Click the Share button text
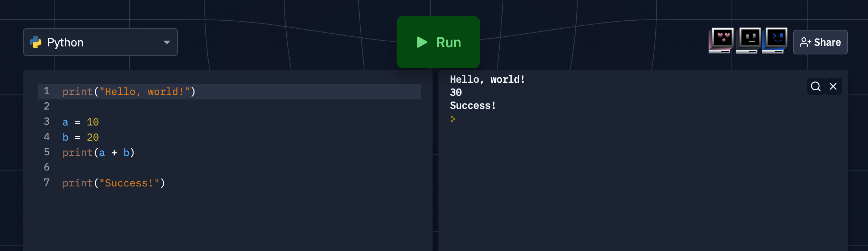The image size is (868, 251). click(x=827, y=42)
